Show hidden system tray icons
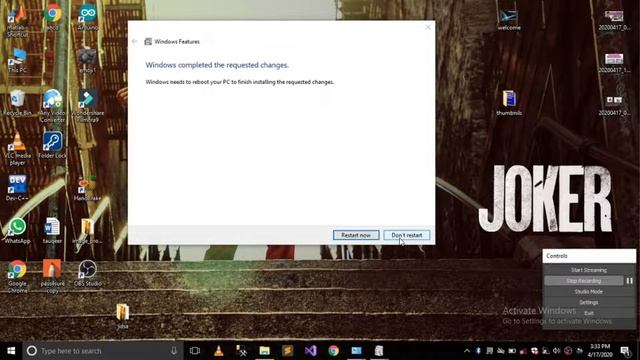 [x=467, y=351]
